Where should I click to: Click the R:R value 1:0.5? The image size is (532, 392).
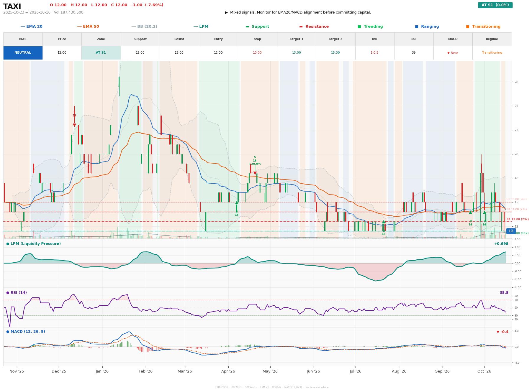click(374, 53)
